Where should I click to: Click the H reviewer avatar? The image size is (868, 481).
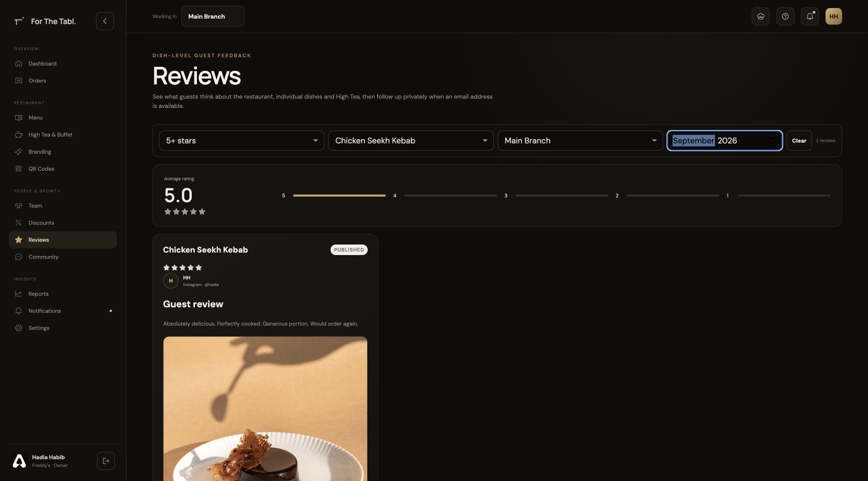(x=171, y=281)
